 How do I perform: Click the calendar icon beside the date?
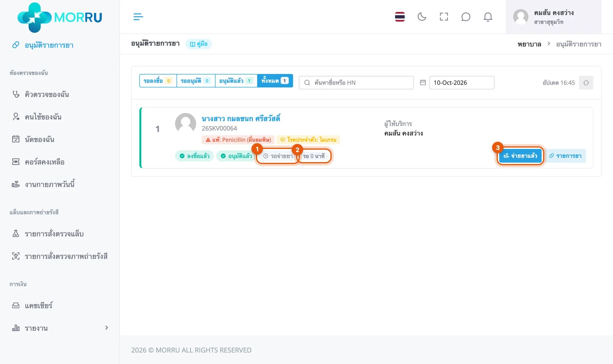coord(423,82)
